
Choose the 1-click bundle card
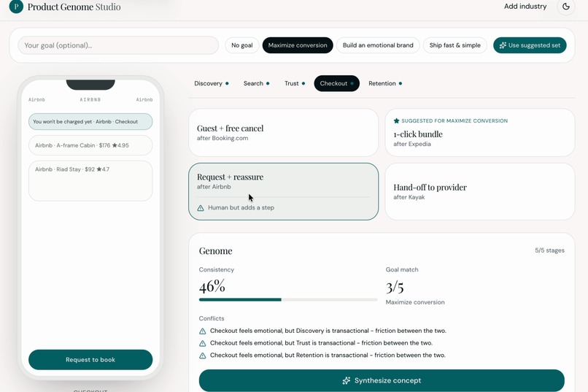click(480, 132)
